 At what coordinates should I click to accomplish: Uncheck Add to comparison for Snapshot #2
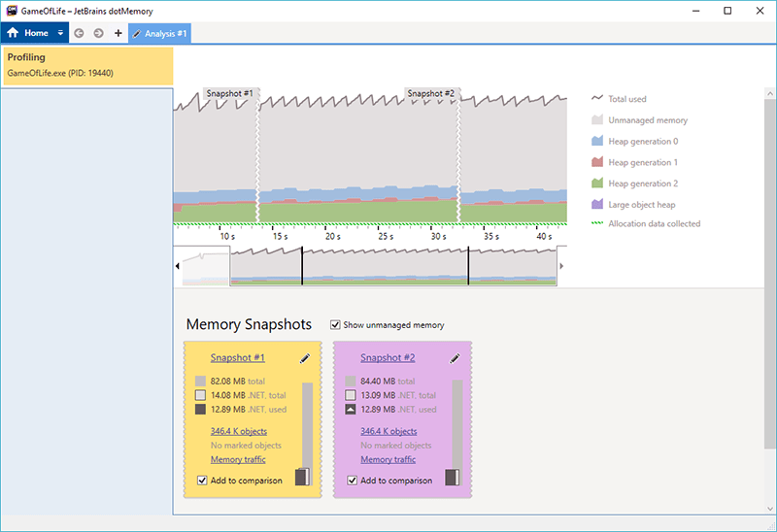(x=352, y=481)
